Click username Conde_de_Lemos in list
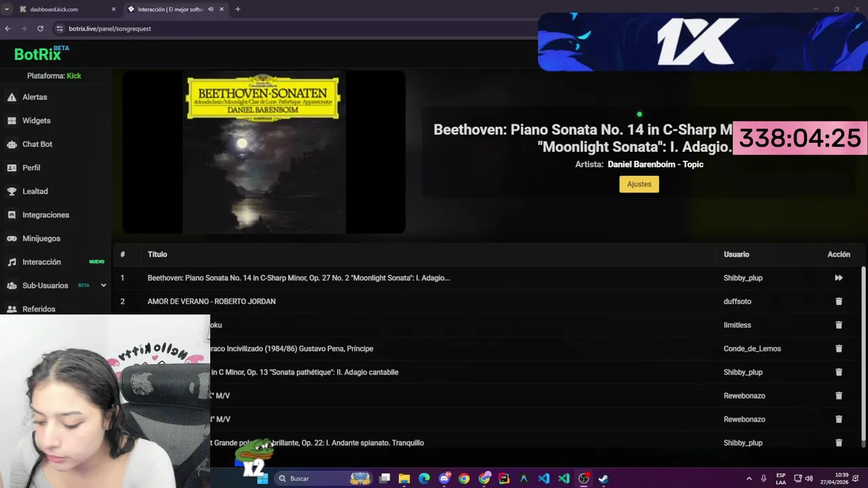868x488 pixels. pyautogui.click(x=752, y=348)
